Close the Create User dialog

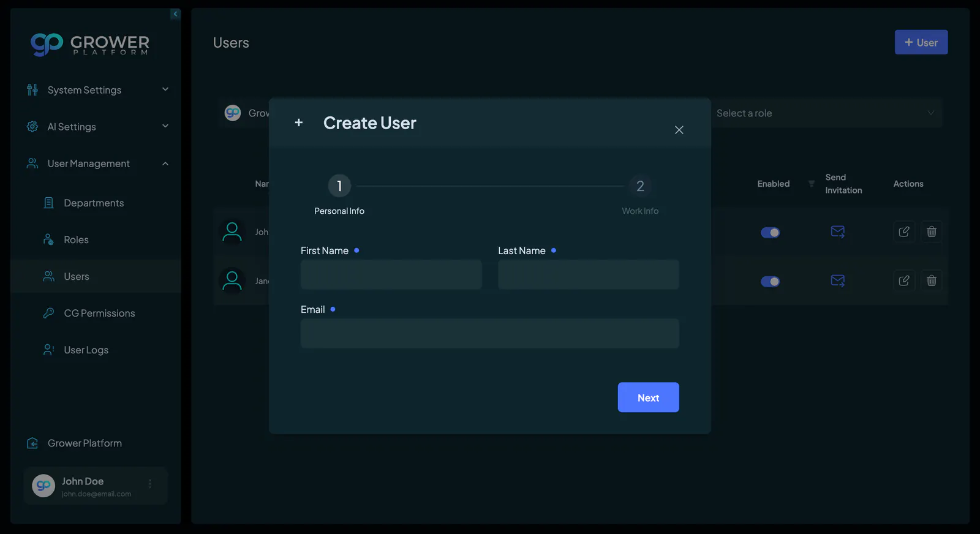tap(679, 130)
